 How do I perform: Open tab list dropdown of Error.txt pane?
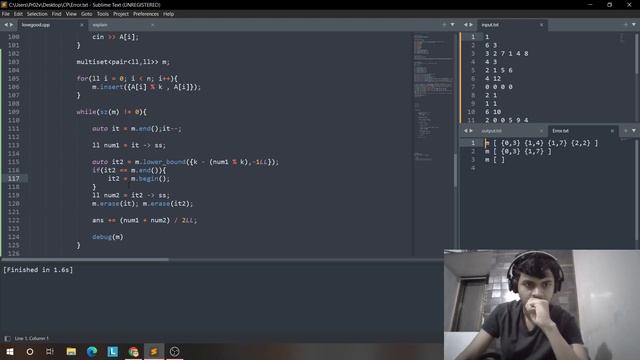(x=634, y=131)
